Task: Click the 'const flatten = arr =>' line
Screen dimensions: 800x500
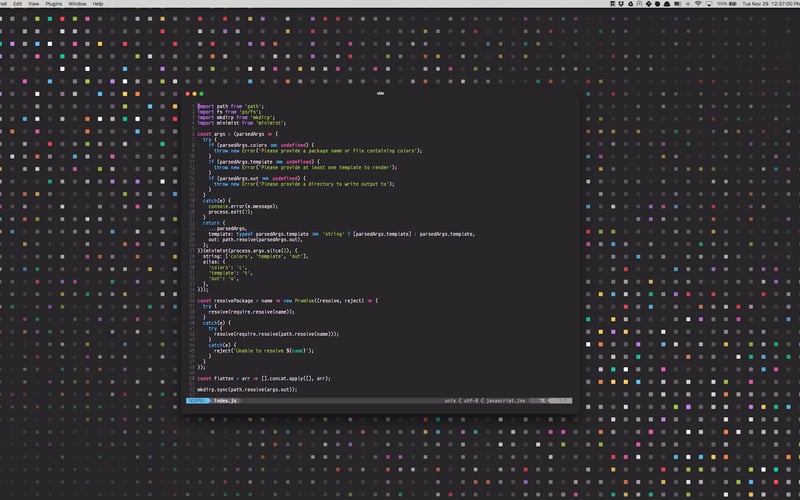Action: [264, 379]
